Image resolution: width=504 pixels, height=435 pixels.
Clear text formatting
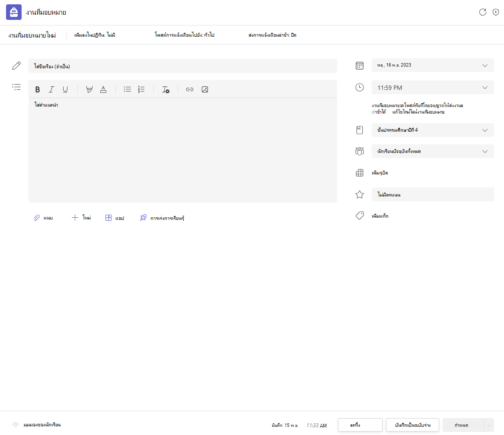[x=166, y=89]
